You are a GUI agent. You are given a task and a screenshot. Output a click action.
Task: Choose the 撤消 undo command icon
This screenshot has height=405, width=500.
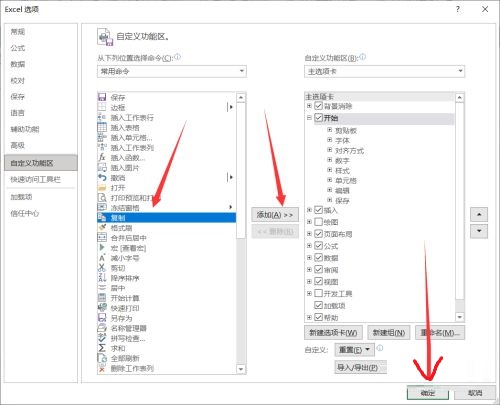(x=102, y=177)
